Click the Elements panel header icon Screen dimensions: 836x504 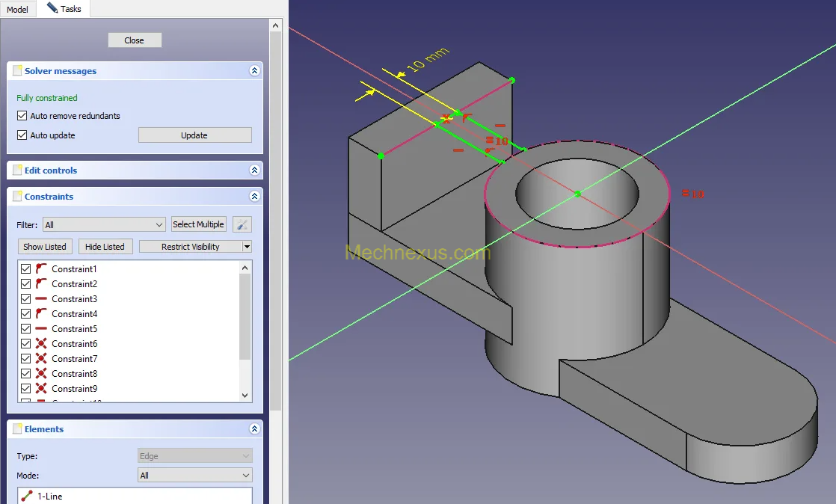tap(17, 428)
